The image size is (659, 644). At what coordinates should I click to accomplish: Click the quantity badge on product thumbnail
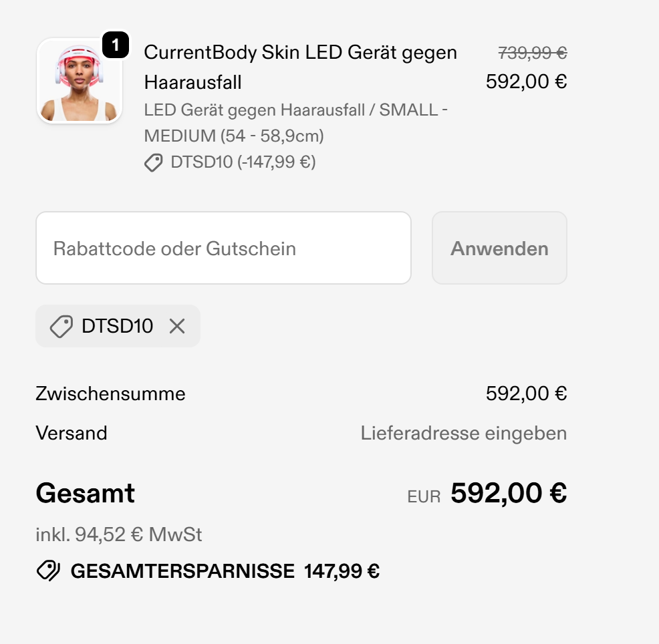point(115,45)
